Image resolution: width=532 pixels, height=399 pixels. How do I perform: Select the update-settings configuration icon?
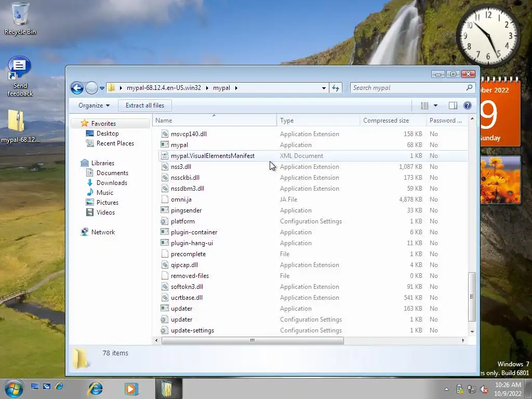(x=165, y=330)
